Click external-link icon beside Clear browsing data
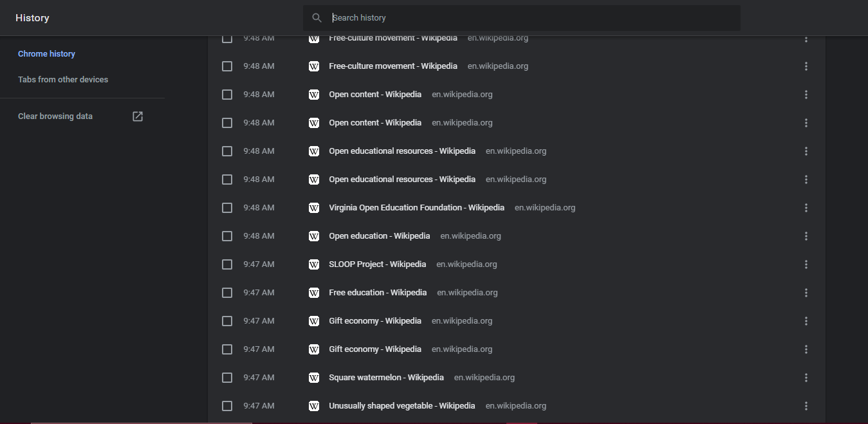The image size is (868, 424). tap(138, 116)
